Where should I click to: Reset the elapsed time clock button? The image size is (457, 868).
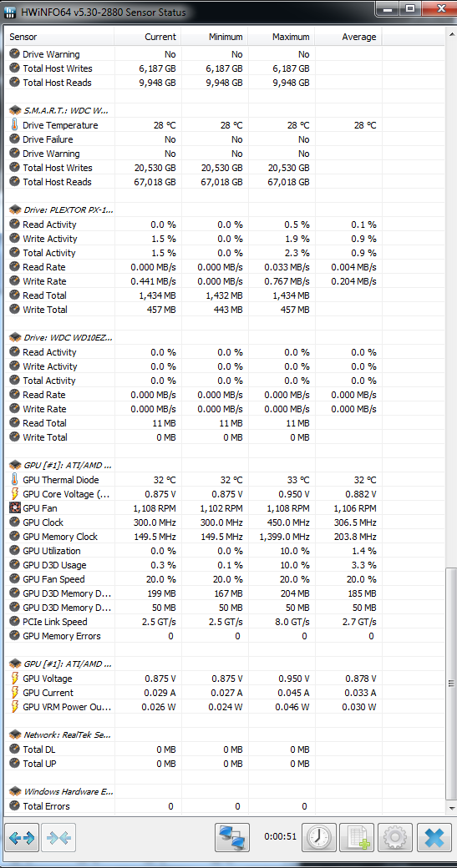pos(318,838)
